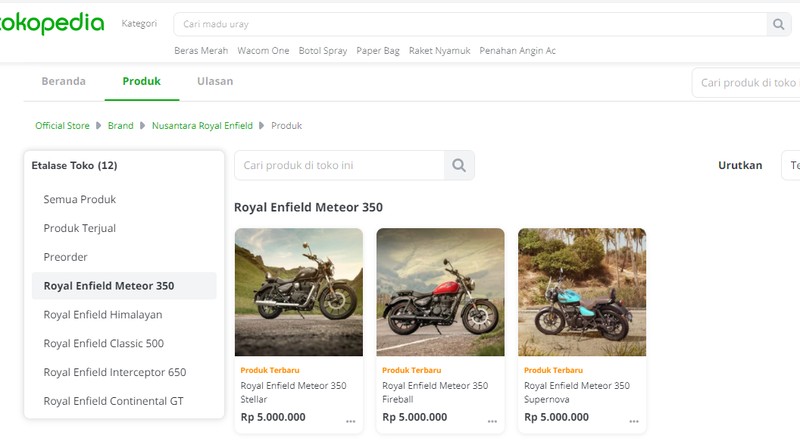
Task: Click the top search magnifier icon
Action: [x=778, y=24]
